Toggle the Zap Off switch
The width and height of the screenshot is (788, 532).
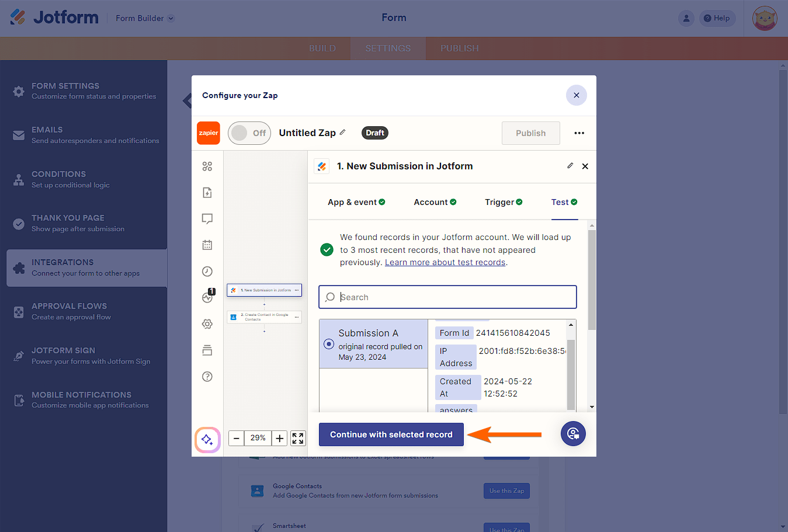point(249,133)
